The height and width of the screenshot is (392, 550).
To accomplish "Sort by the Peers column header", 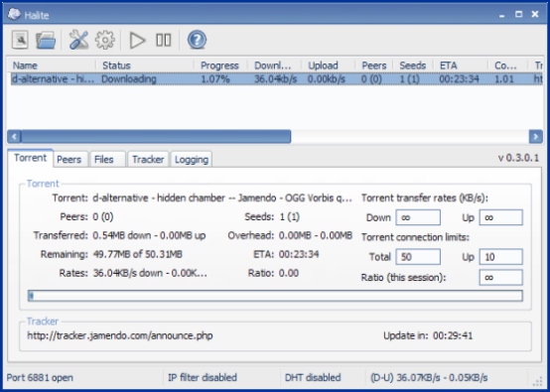I will click(374, 65).
